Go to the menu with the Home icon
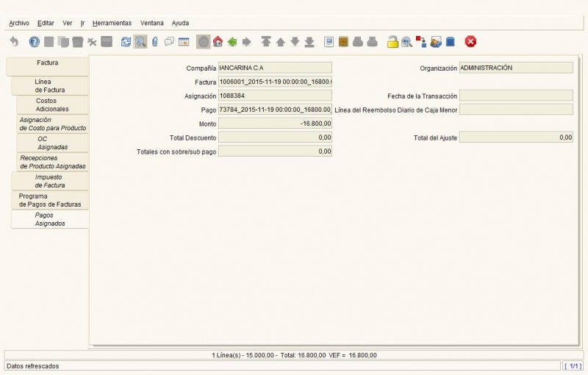 point(218,42)
